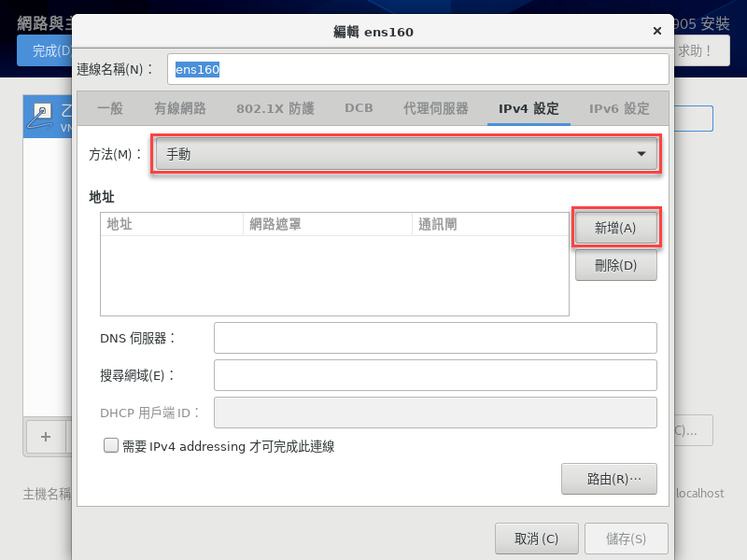Screen dimensions: 747x560
Task: Open the 代理伺服器 tab
Action: tap(436, 108)
